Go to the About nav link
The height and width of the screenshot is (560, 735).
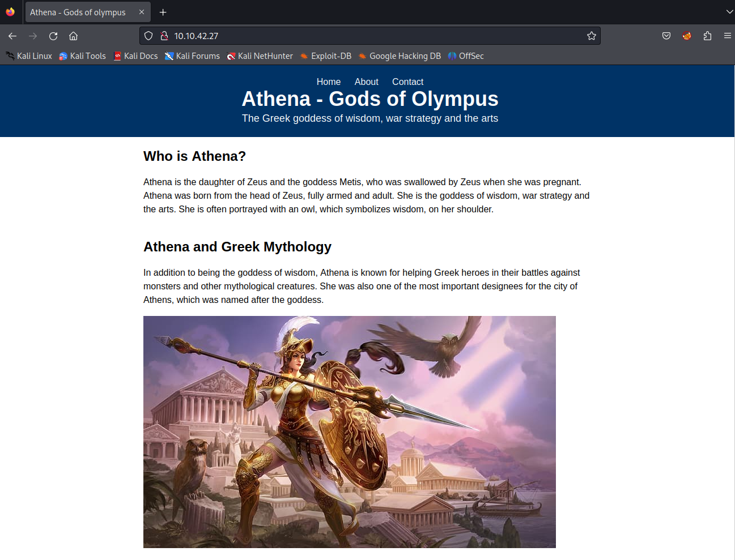tap(367, 82)
